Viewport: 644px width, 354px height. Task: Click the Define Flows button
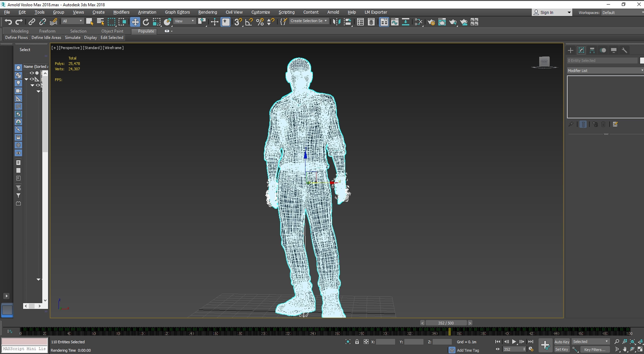(x=16, y=38)
